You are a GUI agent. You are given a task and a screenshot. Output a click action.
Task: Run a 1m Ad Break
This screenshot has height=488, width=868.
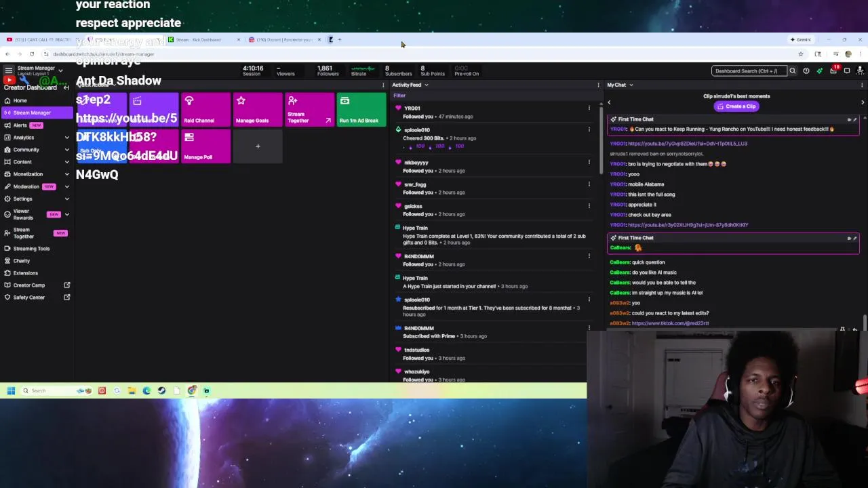(361, 110)
